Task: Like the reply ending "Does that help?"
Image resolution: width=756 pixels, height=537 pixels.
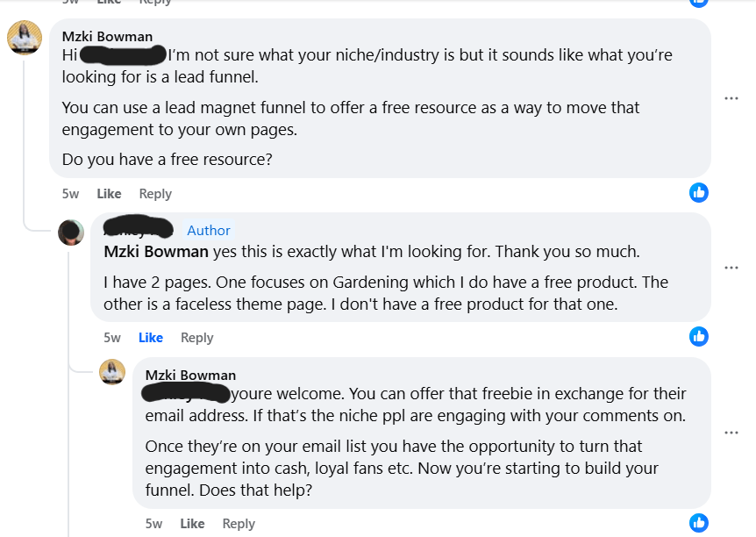Action: 192,524
